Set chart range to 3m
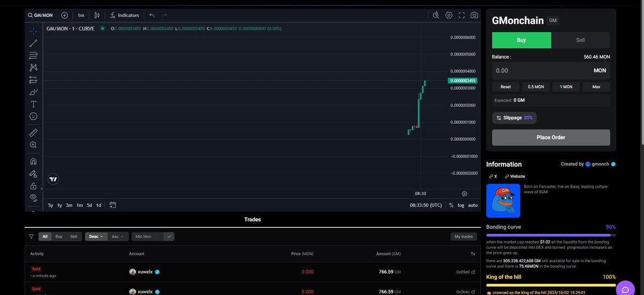The image size is (644, 295). tap(69, 205)
